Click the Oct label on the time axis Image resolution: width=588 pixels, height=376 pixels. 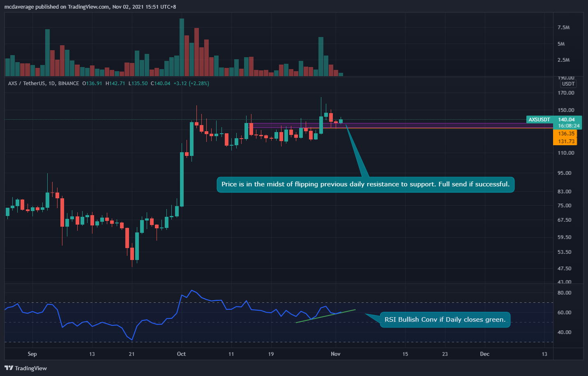click(x=181, y=354)
